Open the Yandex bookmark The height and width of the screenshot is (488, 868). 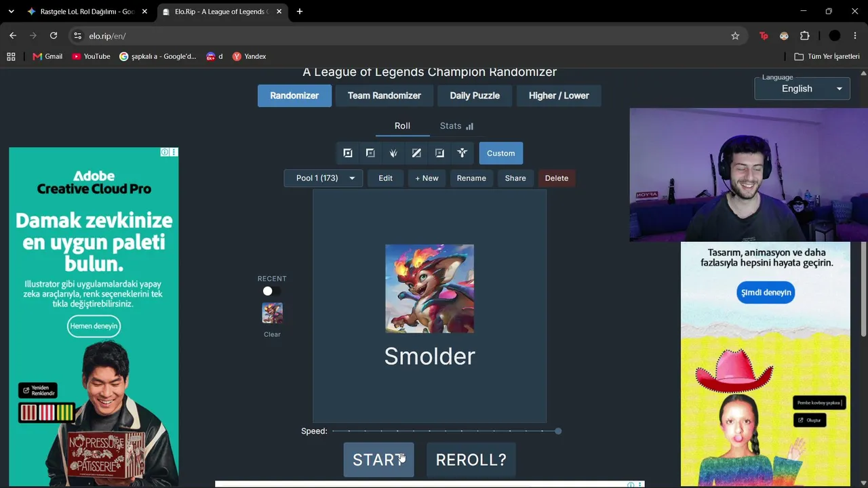click(x=249, y=56)
